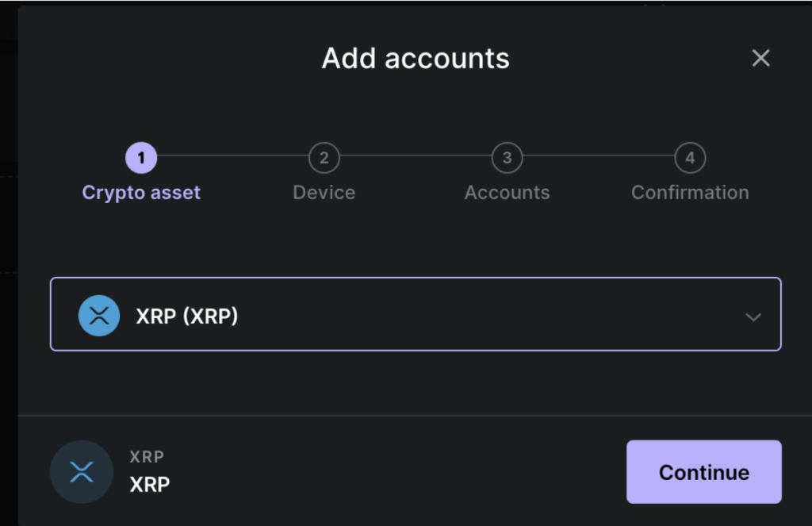Click the close X of the Add accounts dialog
812x526 pixels.
760,58
